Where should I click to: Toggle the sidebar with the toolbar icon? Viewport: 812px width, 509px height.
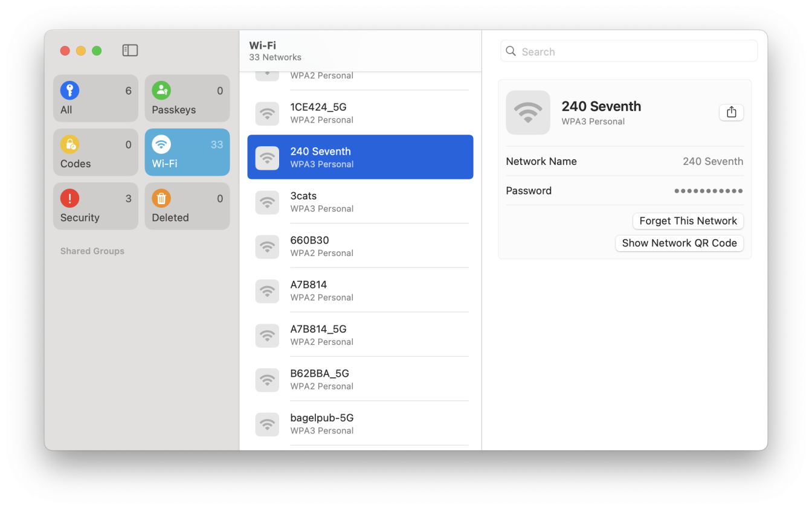point(130,51)
